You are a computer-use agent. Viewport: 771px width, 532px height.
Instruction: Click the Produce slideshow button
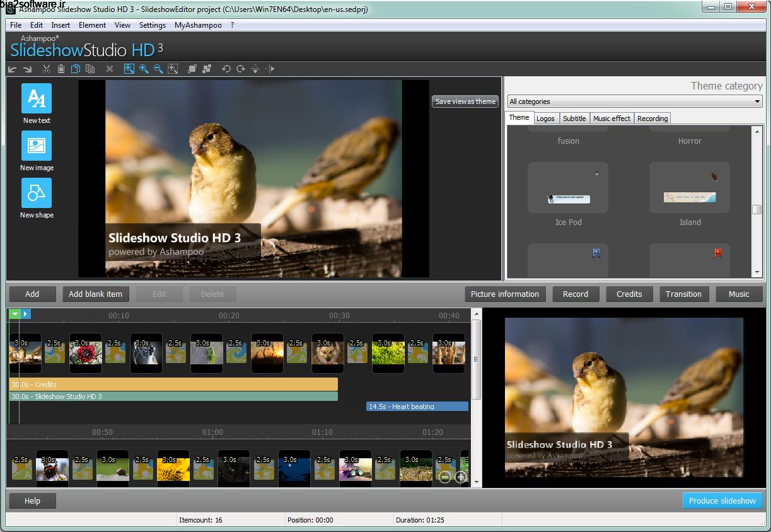[722, 500]
